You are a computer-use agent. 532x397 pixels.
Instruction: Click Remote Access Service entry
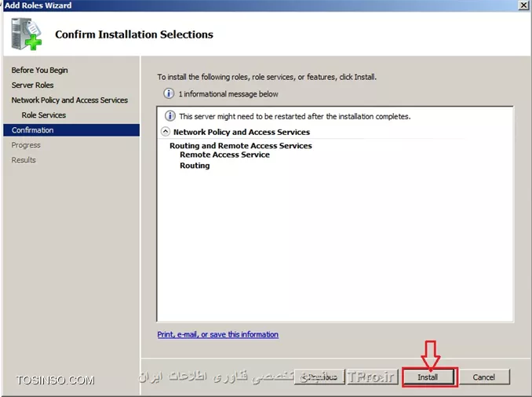click(224, 155)
